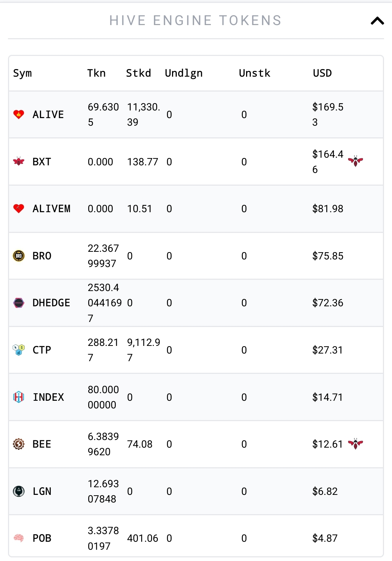Click the CTP hexagons token icon

coord(19,350)
